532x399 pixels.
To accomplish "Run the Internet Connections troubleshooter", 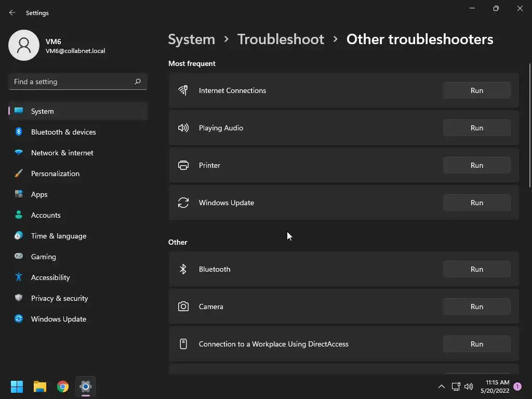I will [x=476, y=90].
